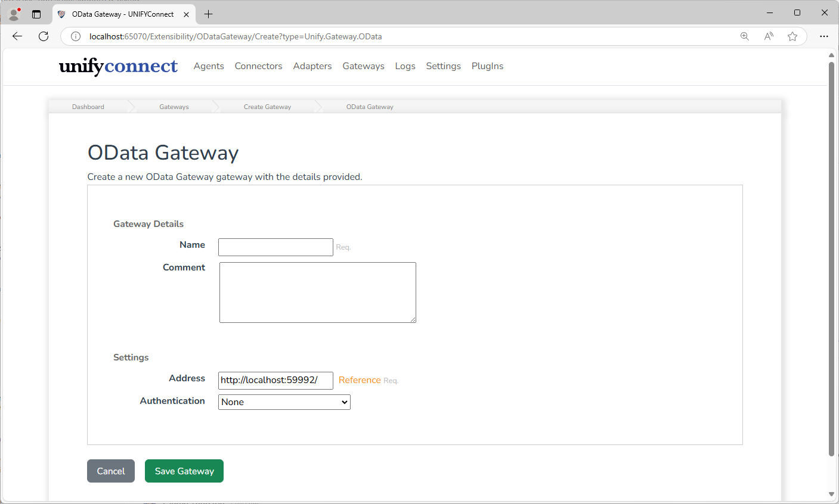Image resolution: width=839 pixels, height=504 pixels.
Task: Add page to favorites star
Action: (792, 36)
